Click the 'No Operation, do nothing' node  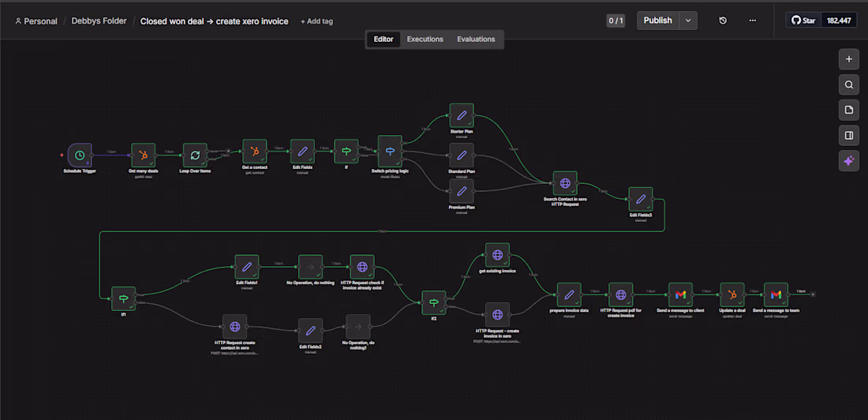click(311, 267)
